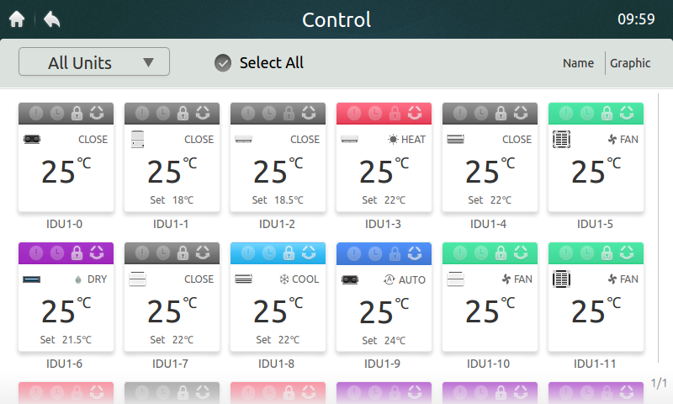Click the back arrow icon
The width and height of the screenshot is (673, 404).
pos(51,19)
